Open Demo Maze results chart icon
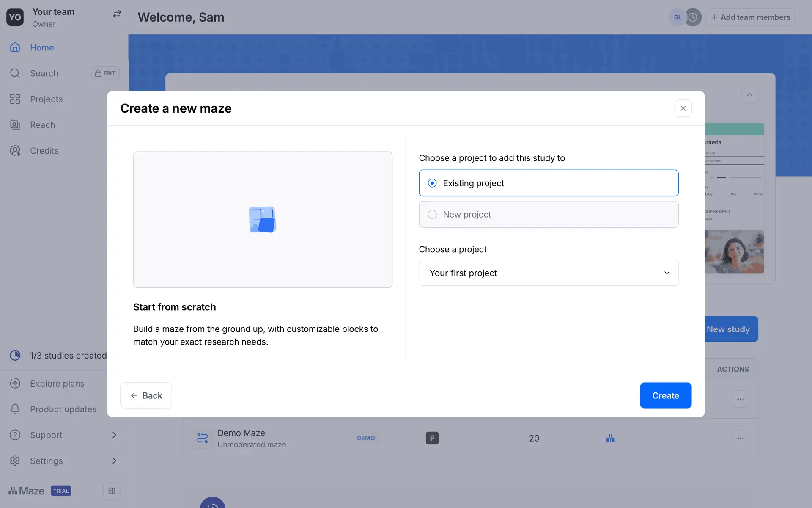 click(x=610, y=438)
